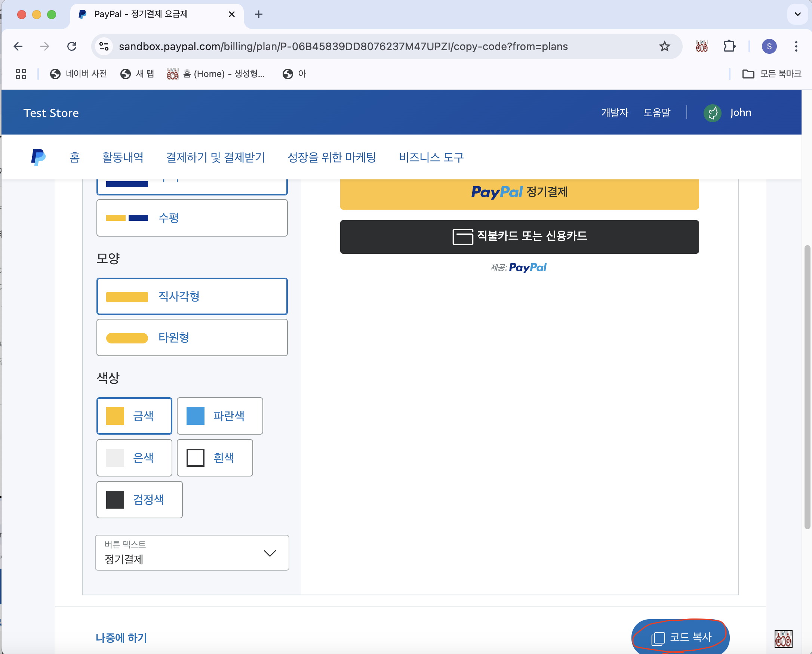Viewport: 812px width, 654px height.
Task: Click the page vertical scrollbar
Action: pyautogui.click(x=807, y=386)
